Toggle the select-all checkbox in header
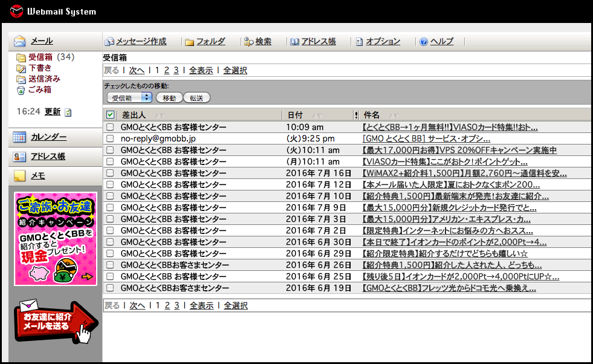The image size is (593, 364). (110, 115)
